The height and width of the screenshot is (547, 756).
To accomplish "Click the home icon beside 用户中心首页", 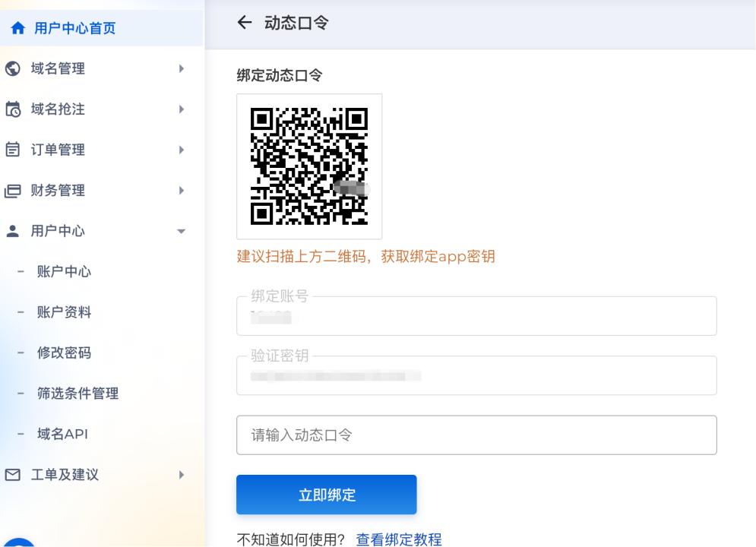I will click(x=17, y=28).
